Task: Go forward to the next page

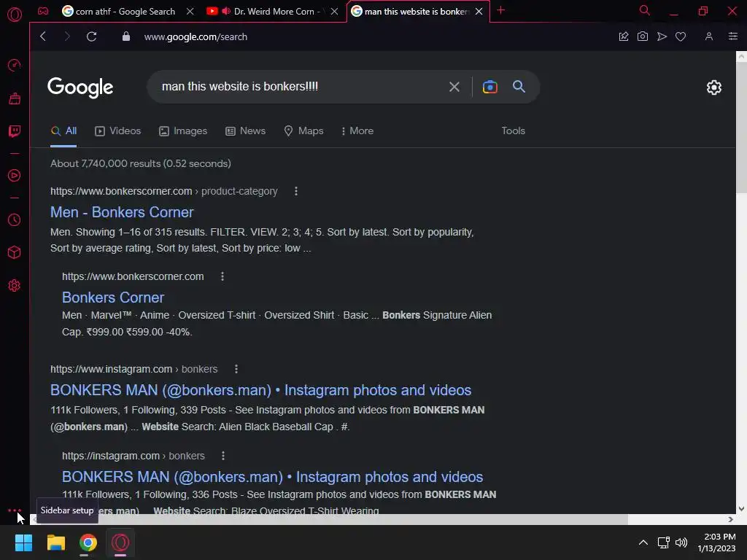Action: (x=66, y=36)
